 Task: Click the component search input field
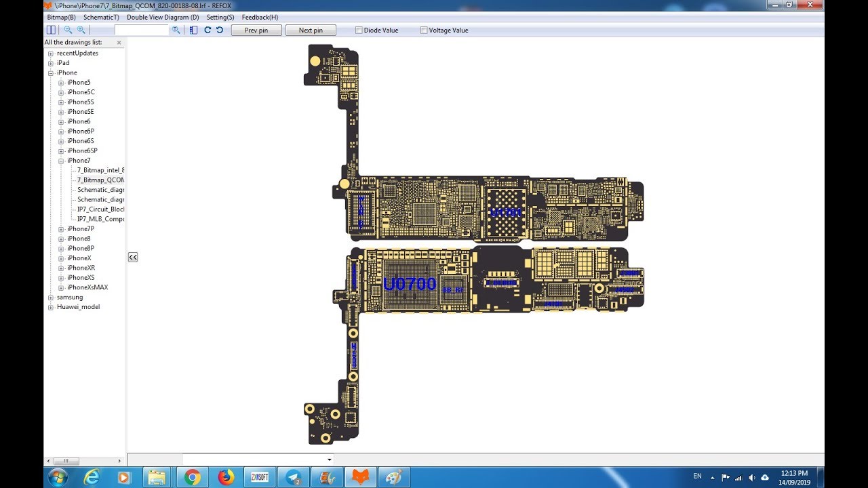[x=142, y=30]
